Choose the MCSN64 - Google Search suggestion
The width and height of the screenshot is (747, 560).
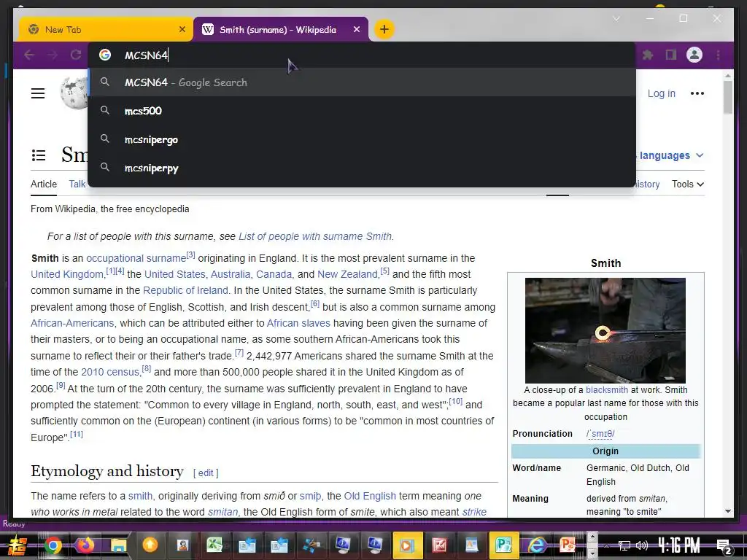pyautogui.click(x=362, y=82)
